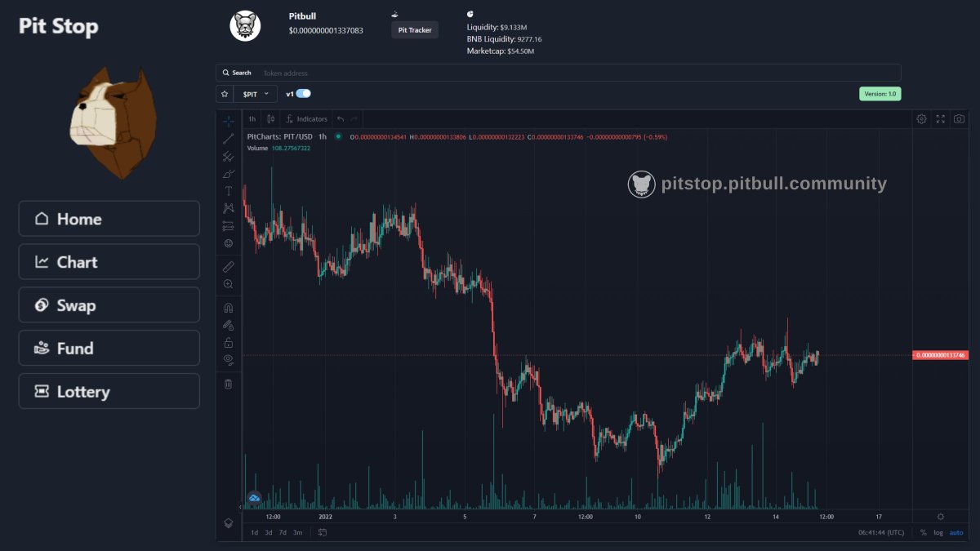Click the Pit Tracker button
The image size is (980, 551).
coord(415,30)
